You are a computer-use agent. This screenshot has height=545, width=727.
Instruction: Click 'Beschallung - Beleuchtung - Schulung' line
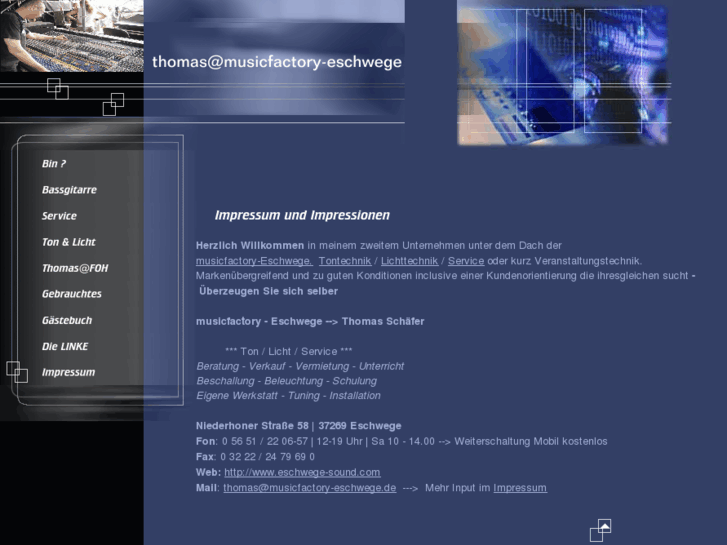tap(287, 381)
